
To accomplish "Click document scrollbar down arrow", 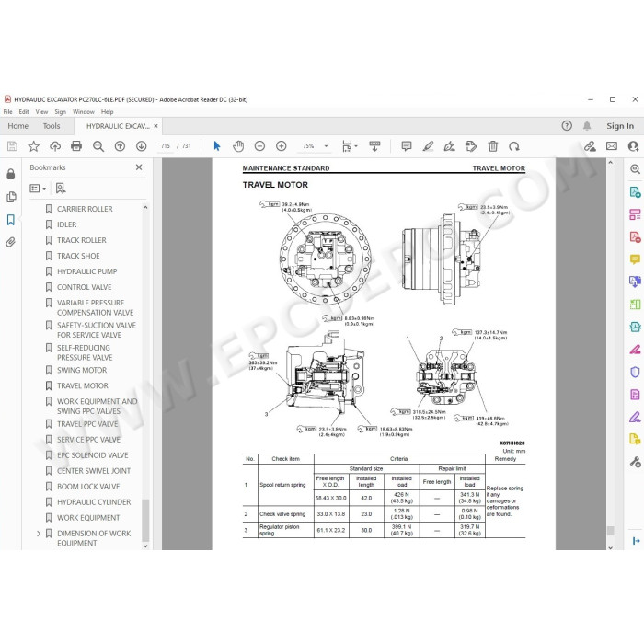I will coord(611,547).
